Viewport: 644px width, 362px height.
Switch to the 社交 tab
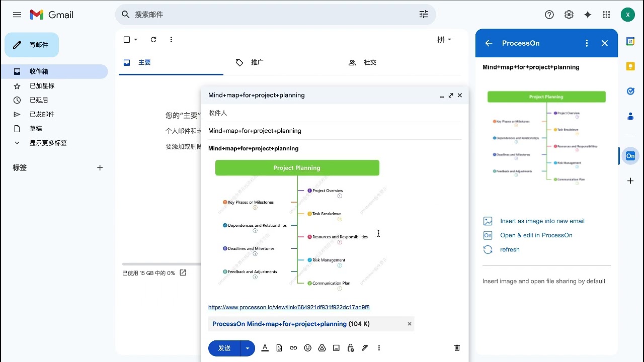[x=396, y=63]
